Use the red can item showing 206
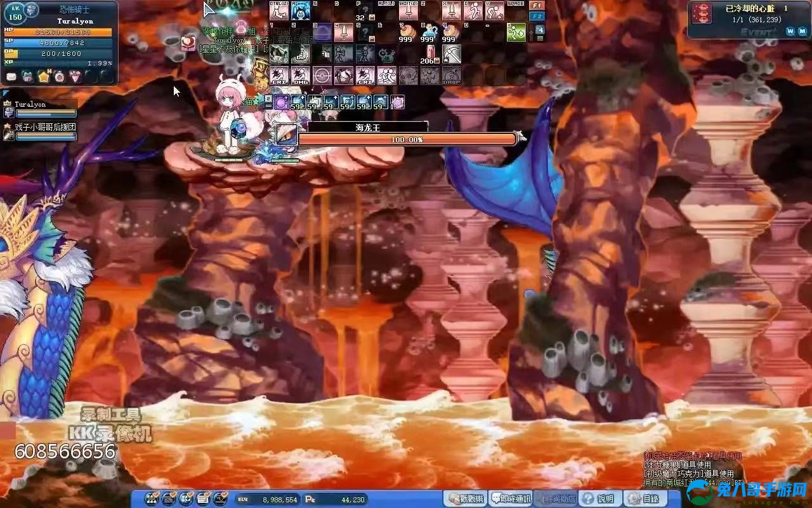This screenshot has height=508, width=812. (x=430, y=54)
